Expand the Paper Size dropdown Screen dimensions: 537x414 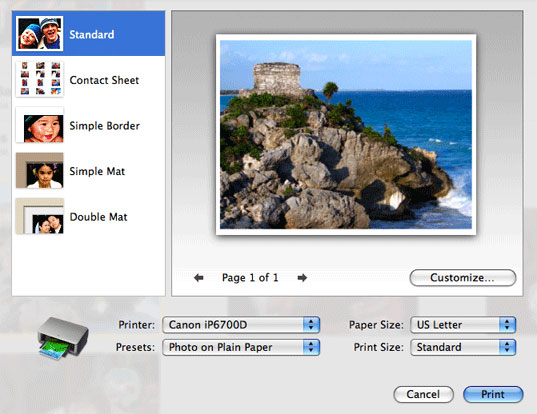pos(463,325)
